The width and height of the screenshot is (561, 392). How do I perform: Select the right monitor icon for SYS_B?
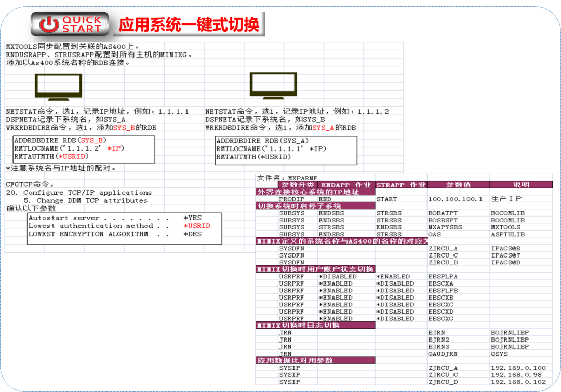(273, 86)
